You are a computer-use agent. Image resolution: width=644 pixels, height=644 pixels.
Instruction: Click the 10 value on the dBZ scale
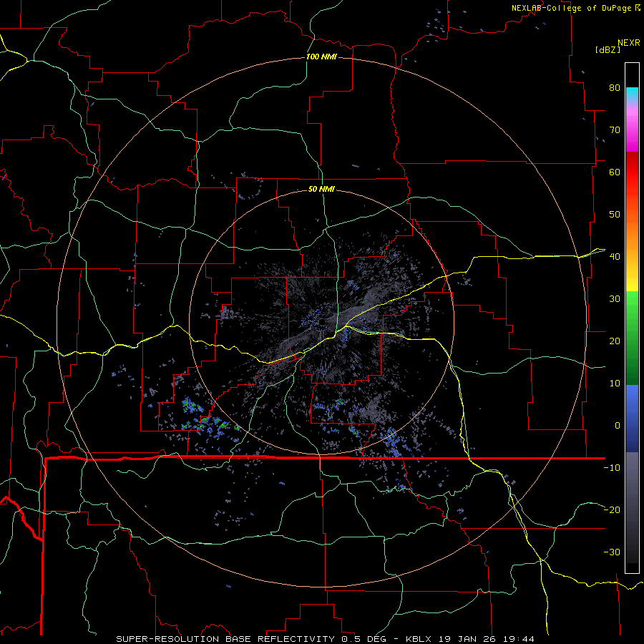615,384
